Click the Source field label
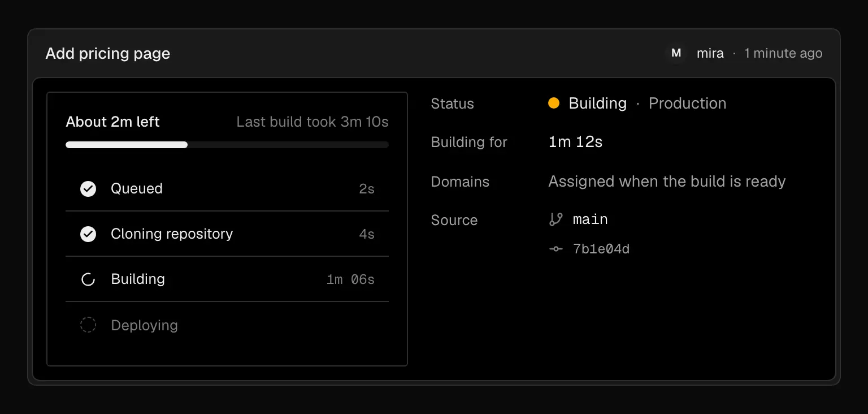 (454, 220)
